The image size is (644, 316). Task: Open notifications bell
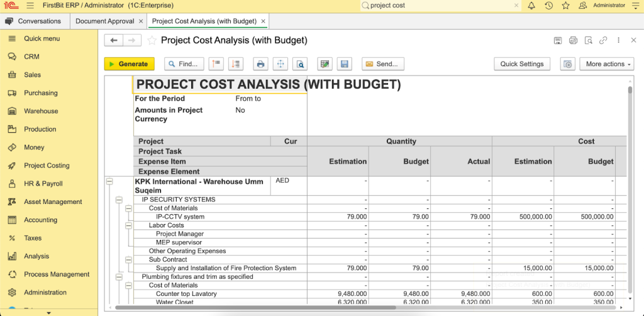click(x=531, y=6)
